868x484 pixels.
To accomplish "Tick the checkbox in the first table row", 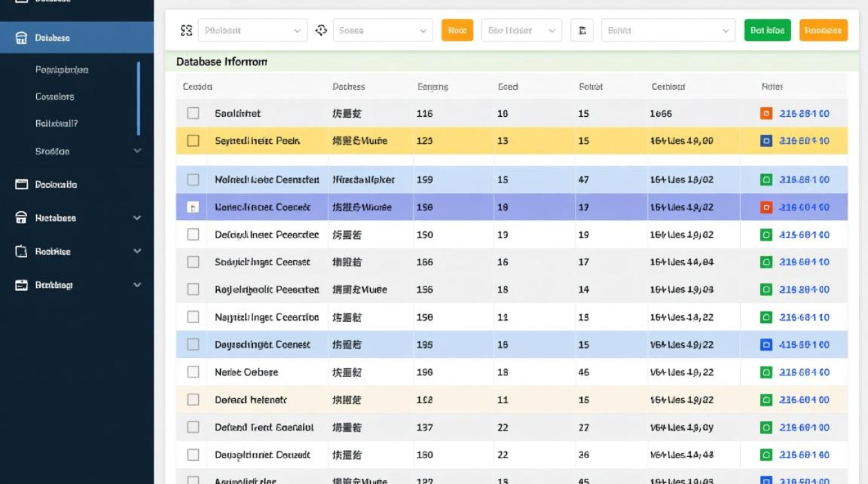I will [193, 114].
